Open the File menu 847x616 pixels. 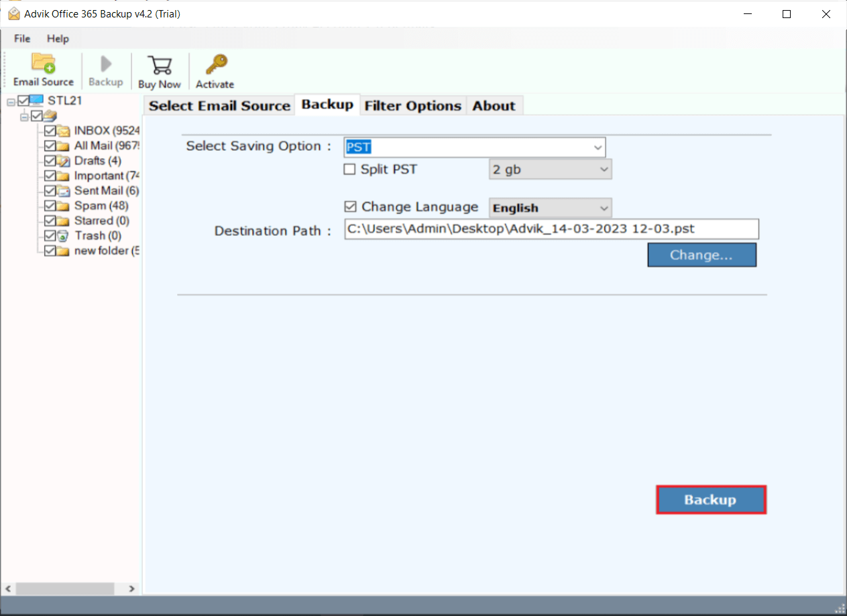[22, 39]
